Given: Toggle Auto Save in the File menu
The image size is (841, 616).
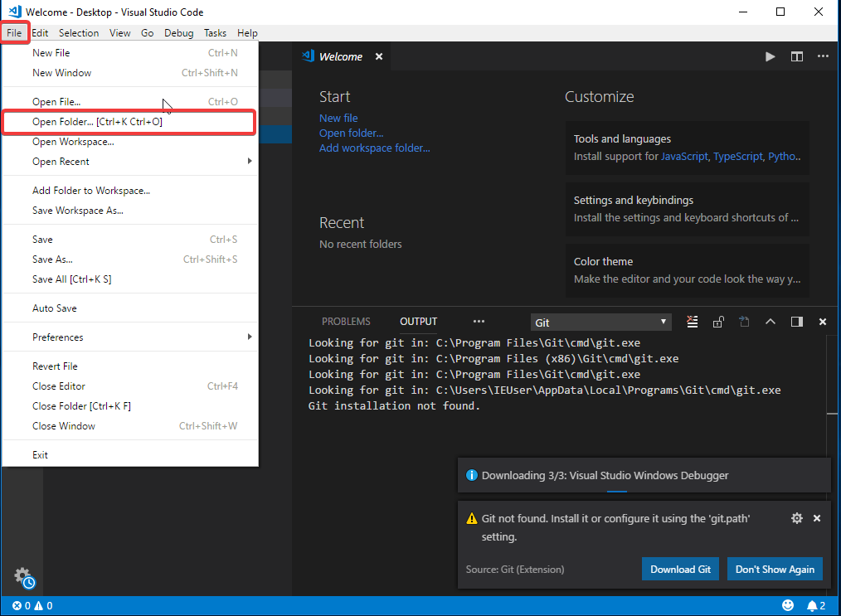Looking at the screenshot, I should [x=130, y=308].
